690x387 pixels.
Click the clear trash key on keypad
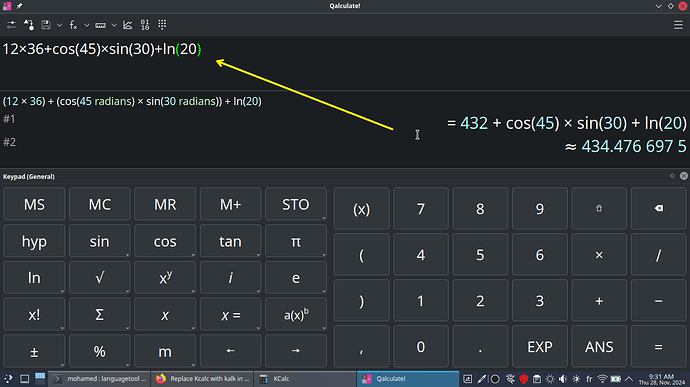click(599, 208)
